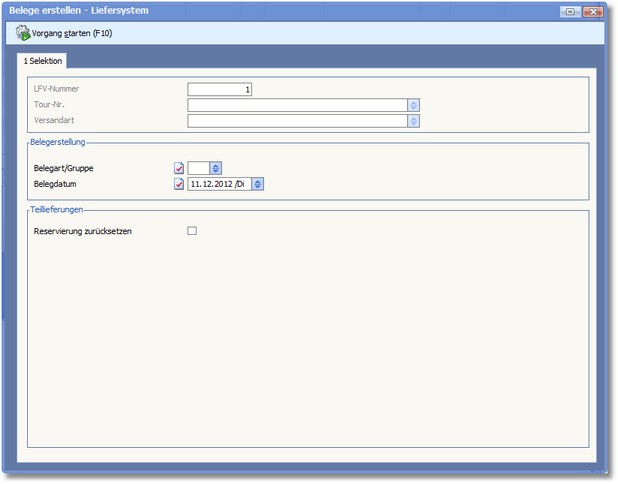Switch to the 1 Selektion tab

(43, 61)
